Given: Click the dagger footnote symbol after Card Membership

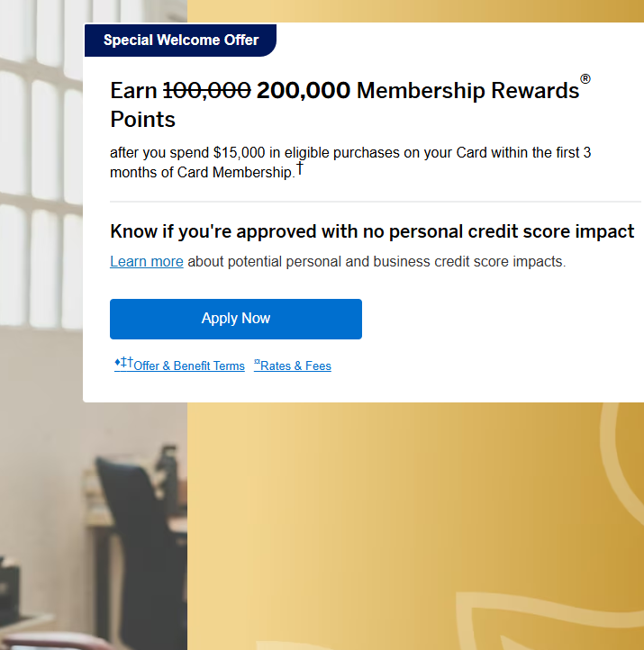Looking at the screenshot, I should coord(300,168).
